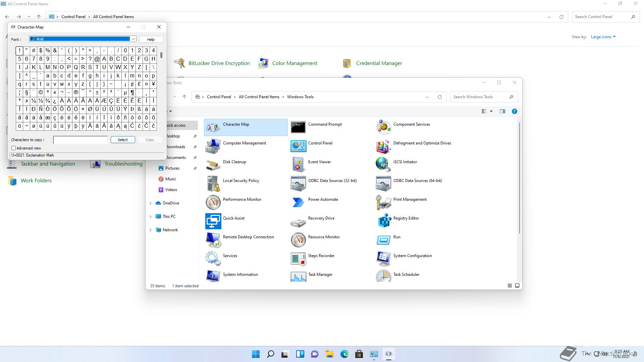Refresh Windows Tools folder
Image resolution: width=644 pixels, height=362 pixels.
(x=439, y=97)
